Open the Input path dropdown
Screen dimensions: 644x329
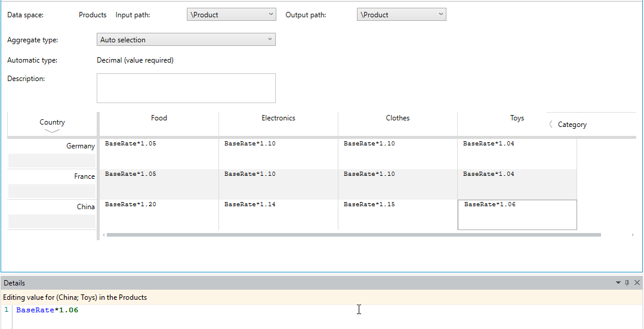(231, 14)
